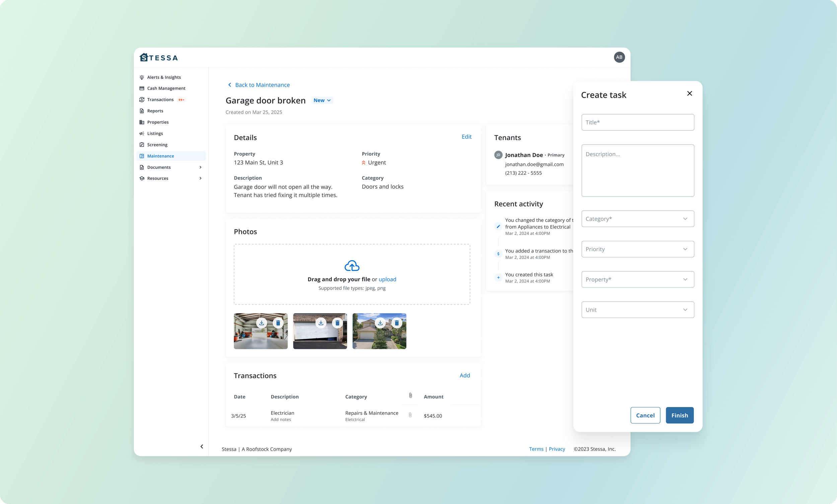Click the Title input field
This screenshot has height=504, width=837.
click(637, 122)
